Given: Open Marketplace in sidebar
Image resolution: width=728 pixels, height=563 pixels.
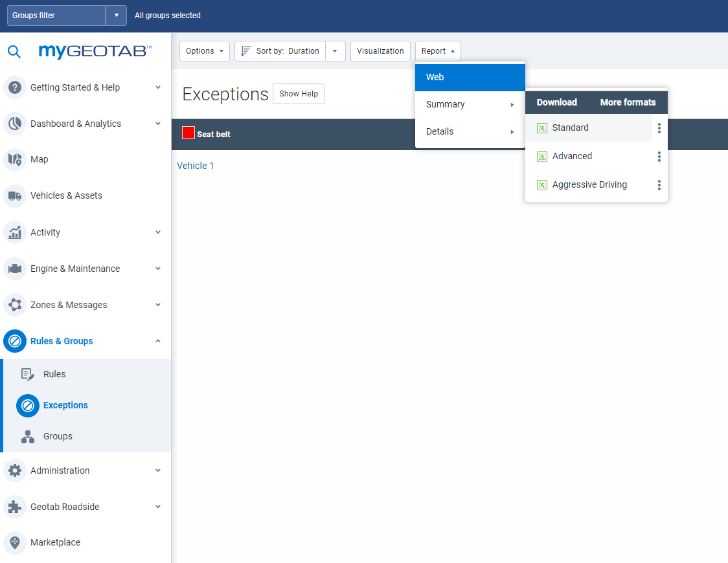Looking at the screenshot, I should [x=55, y=542].
